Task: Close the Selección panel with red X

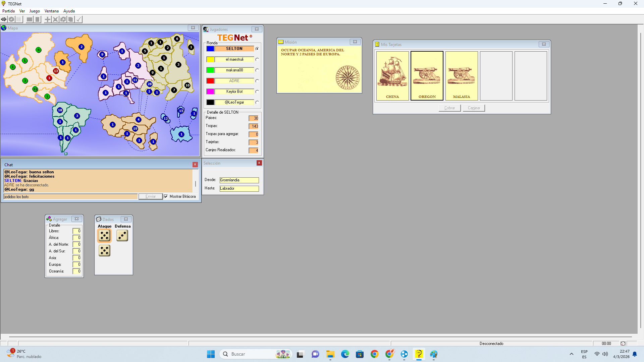Action: click(x=259, y=163)
